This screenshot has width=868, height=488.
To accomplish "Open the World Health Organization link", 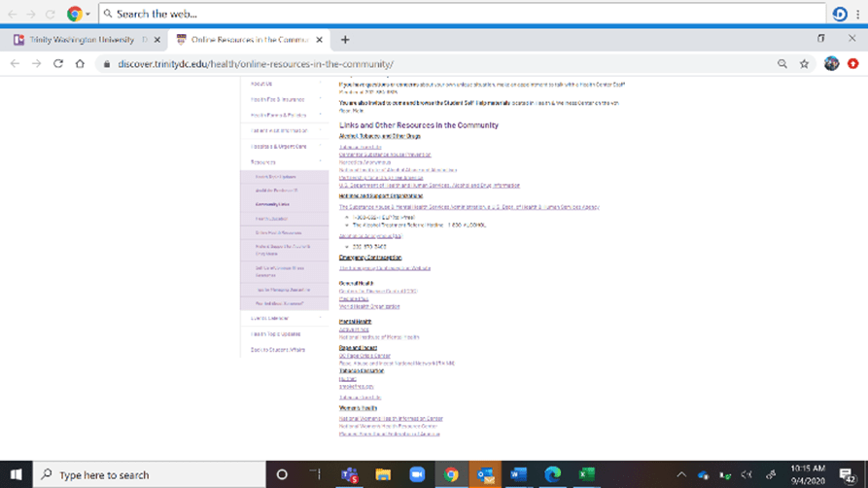I will 369,306.
